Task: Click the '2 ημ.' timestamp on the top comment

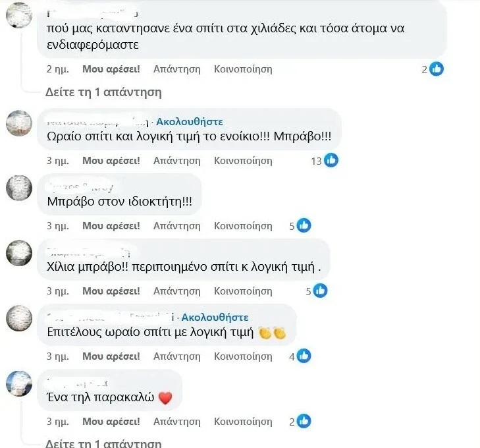Action: tap(58, 69)
